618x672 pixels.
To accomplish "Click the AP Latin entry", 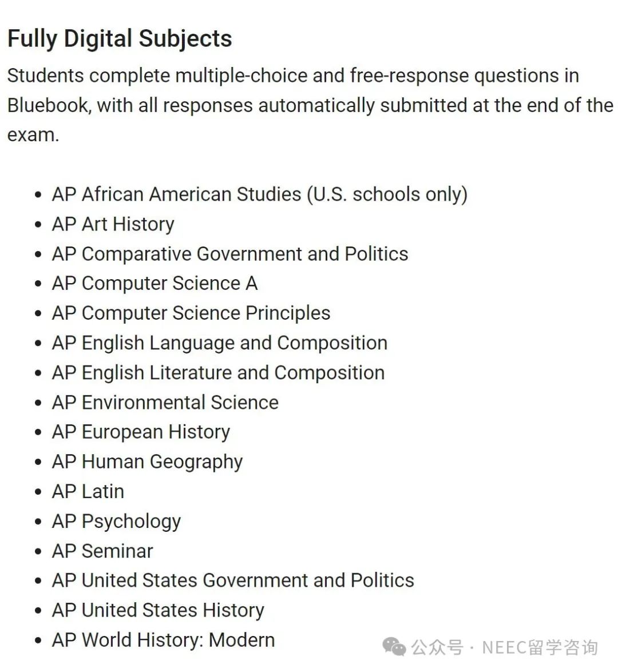I will click(88, 492).
